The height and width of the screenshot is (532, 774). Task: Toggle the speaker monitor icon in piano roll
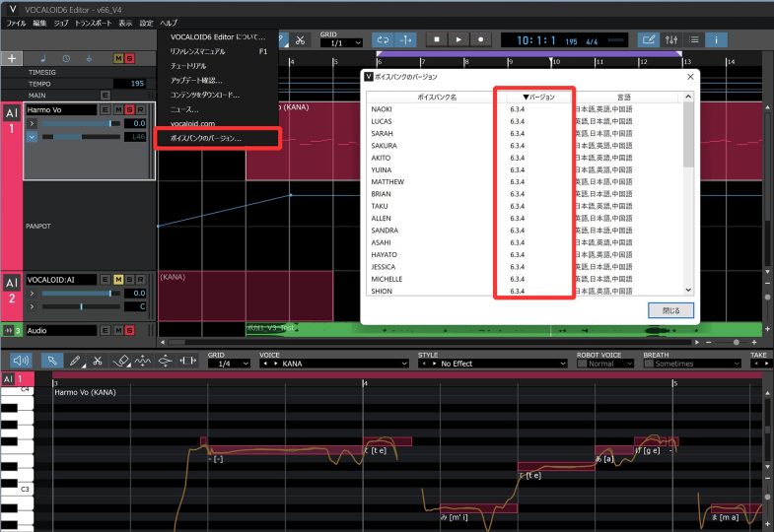point(21,361)
